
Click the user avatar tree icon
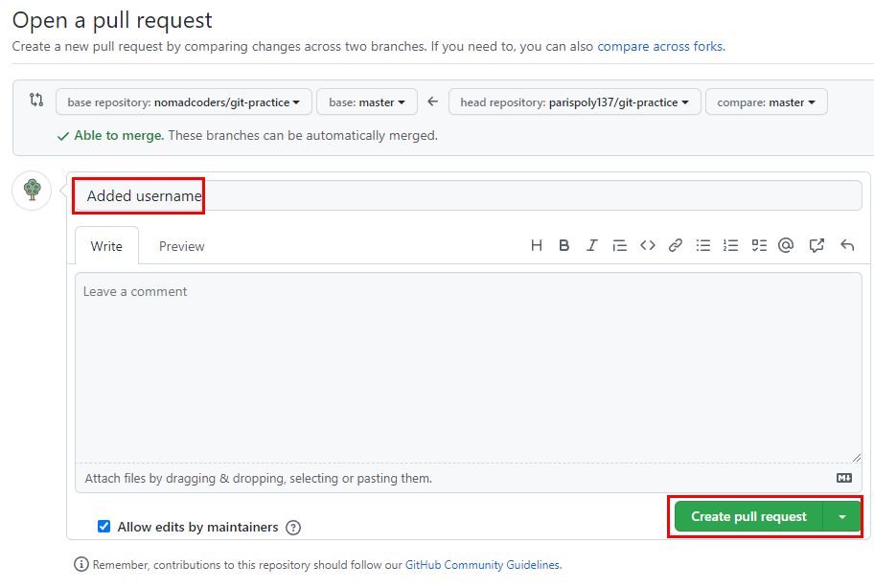tap(33, 191)
